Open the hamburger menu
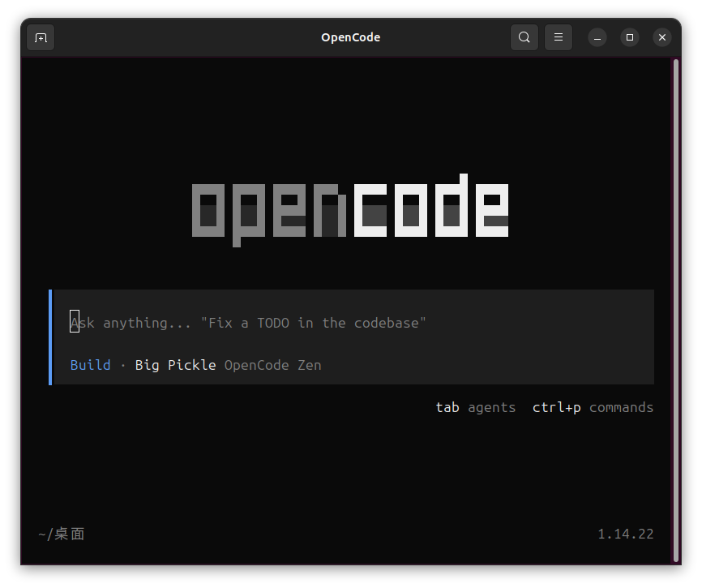702x588 pixels. coord(559,37)
